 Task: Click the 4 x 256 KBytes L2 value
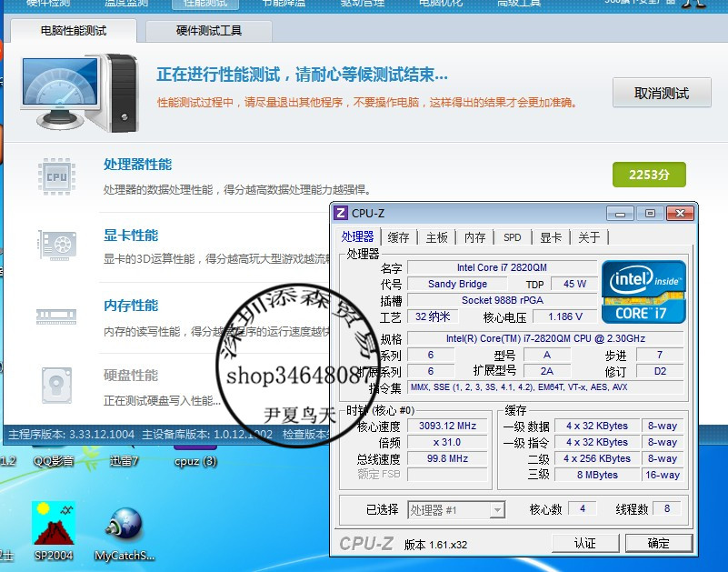point(597,458)
